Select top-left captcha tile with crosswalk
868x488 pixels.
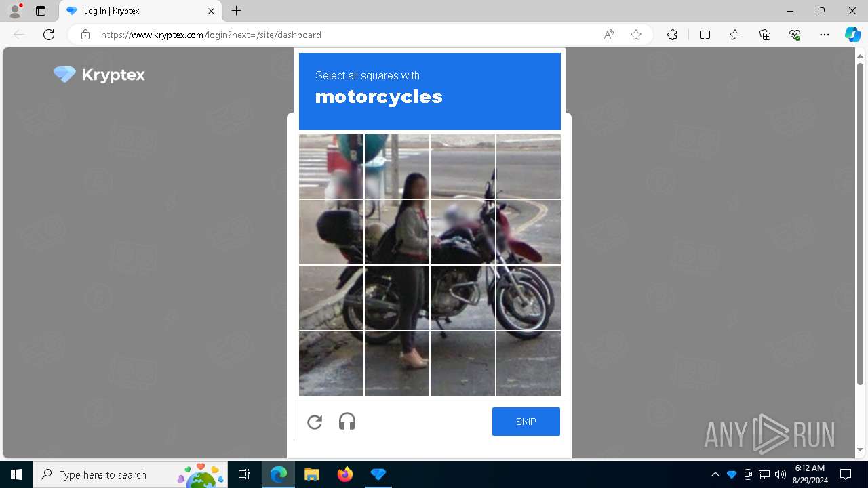click(x=331, y=166)
